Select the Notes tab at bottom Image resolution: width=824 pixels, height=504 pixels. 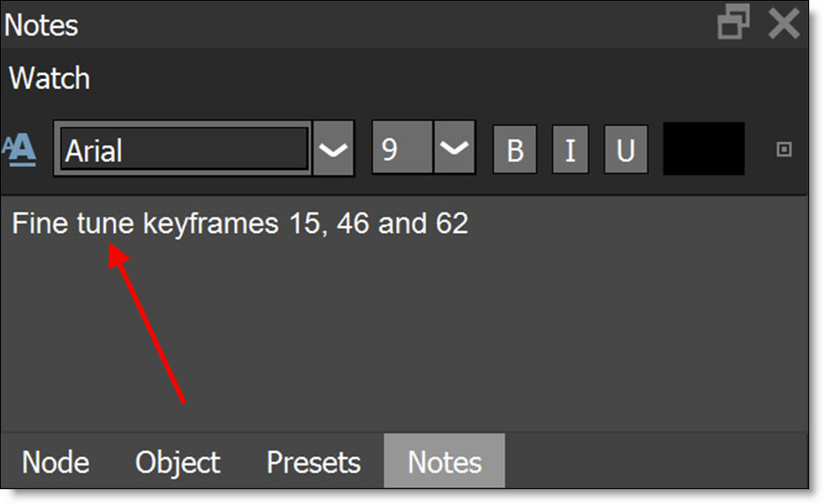[445, 461]
